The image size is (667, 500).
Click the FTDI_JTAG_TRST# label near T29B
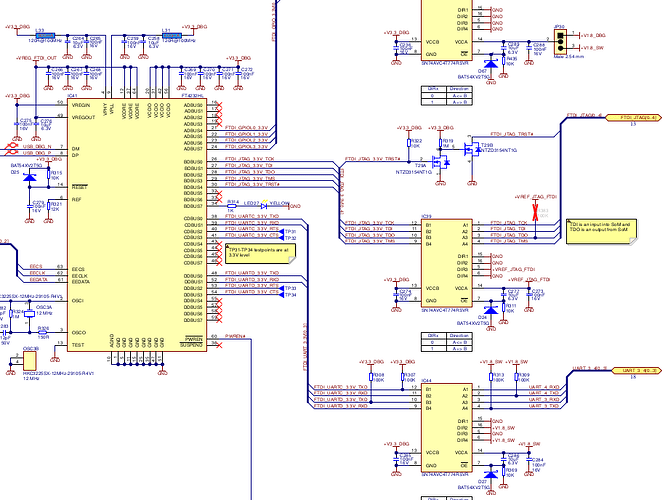coord(512,134)
